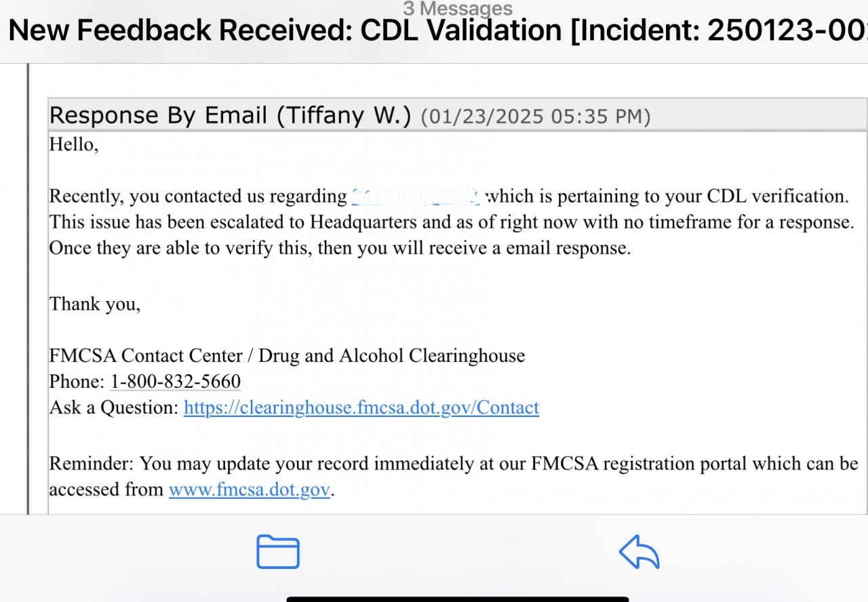The image size is (868, 602).
Task: Tap the '3 Messages' thread count label
Action: [458, 9]
